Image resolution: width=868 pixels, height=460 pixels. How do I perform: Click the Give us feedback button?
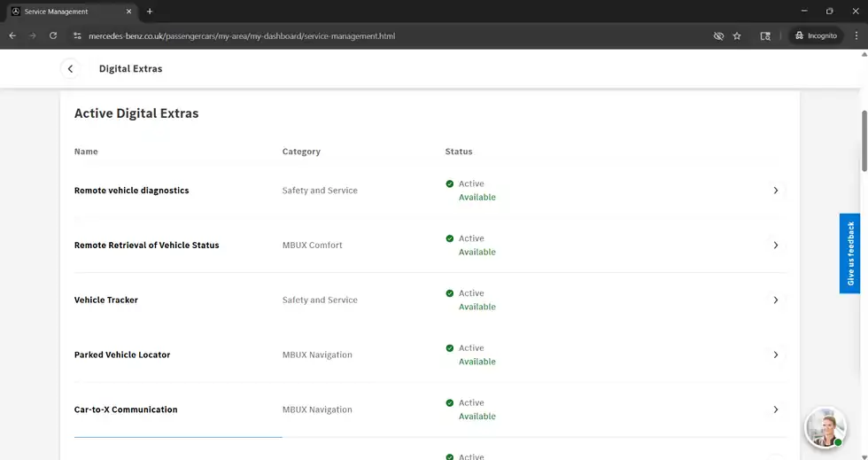tap(850, 253)
